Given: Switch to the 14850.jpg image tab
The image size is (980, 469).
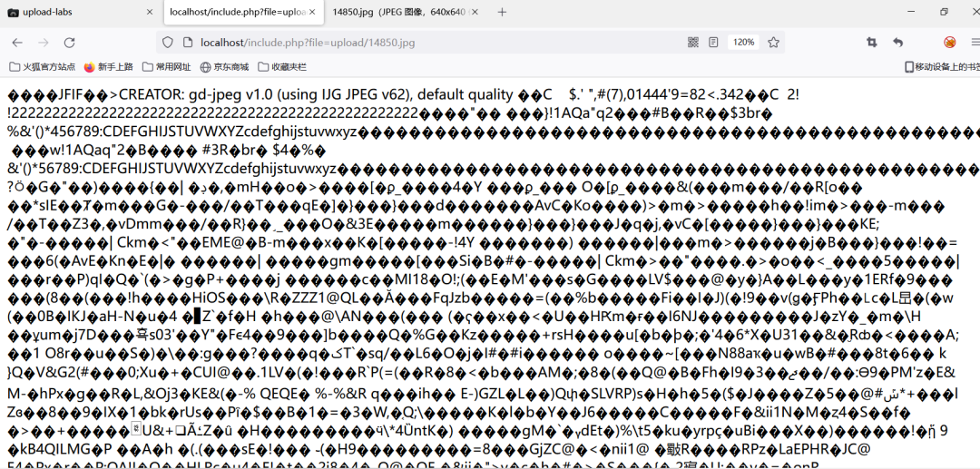Looking at the screenshot, I should pos(399,12).
